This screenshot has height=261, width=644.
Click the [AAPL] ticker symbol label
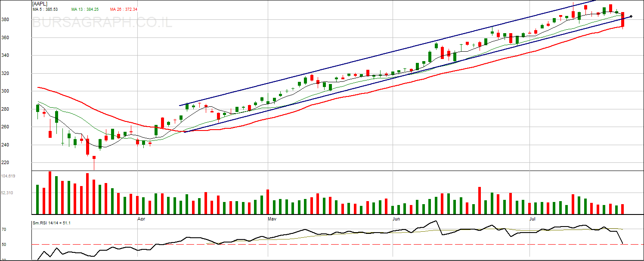pos(40,3)
